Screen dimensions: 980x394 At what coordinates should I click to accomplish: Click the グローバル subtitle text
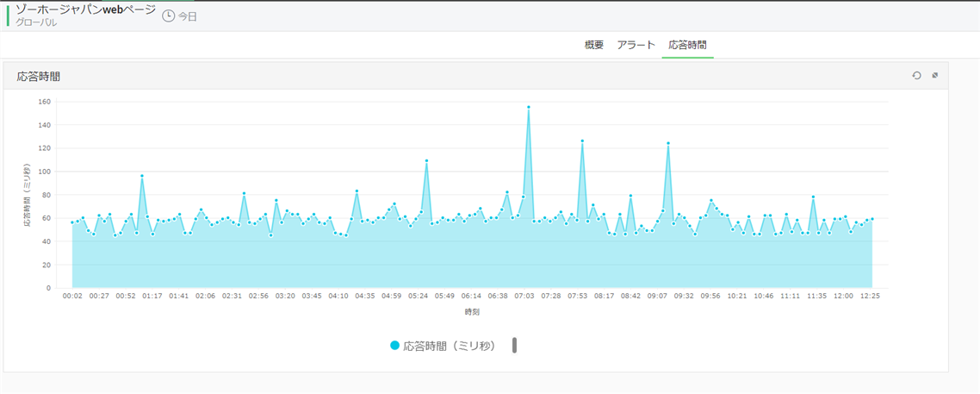pyautogui.click(x=36, y=22)
